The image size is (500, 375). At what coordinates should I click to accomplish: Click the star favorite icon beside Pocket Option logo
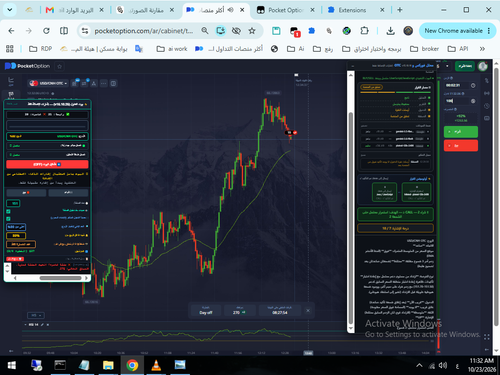coord(60,66)
